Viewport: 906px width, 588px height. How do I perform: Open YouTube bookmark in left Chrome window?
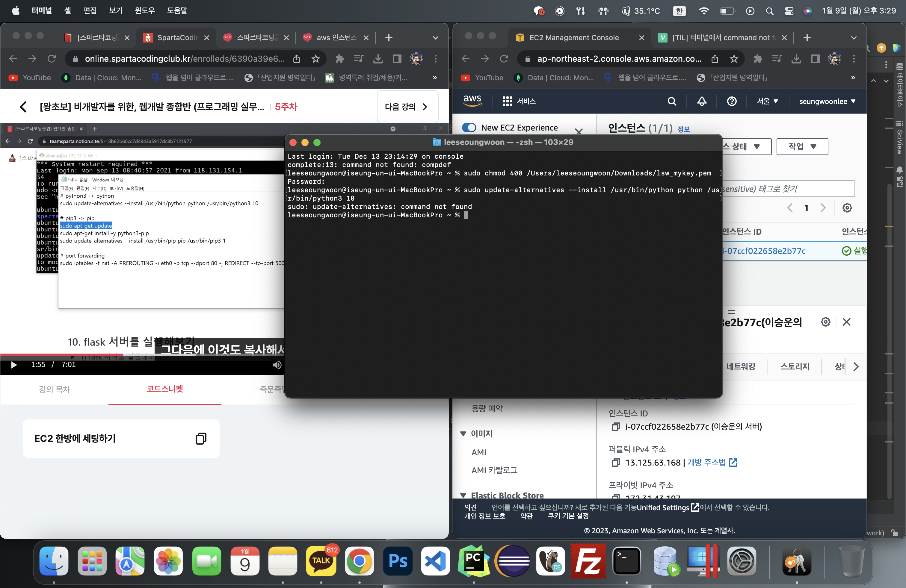coord(30,78)
